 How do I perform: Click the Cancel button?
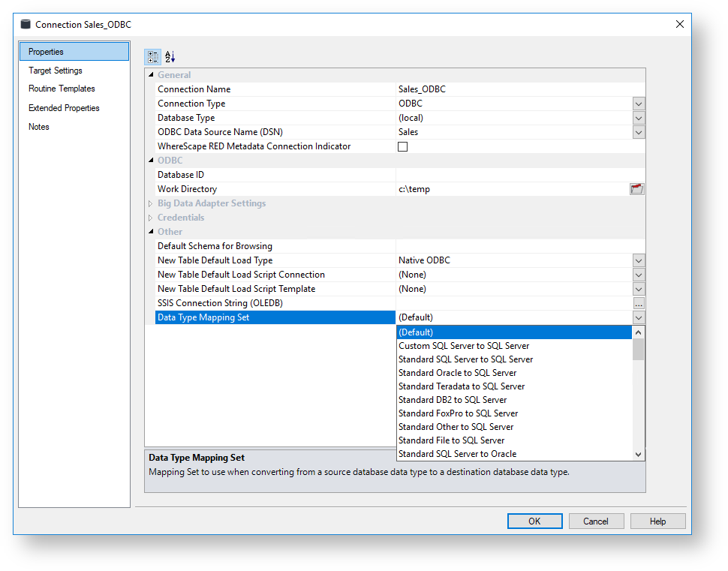point(596,521)
